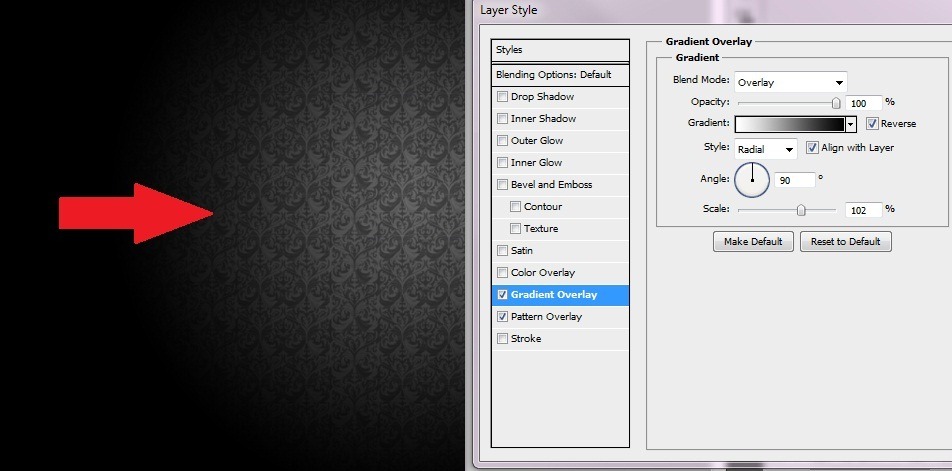Click the Reset to Default button
The image size is (952, 471).
pos(845,242)
